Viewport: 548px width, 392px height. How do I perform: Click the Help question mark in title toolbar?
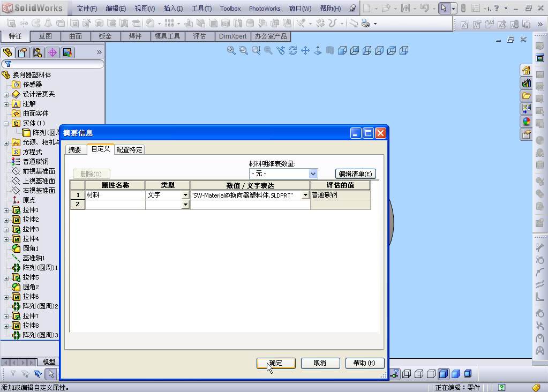496,8
